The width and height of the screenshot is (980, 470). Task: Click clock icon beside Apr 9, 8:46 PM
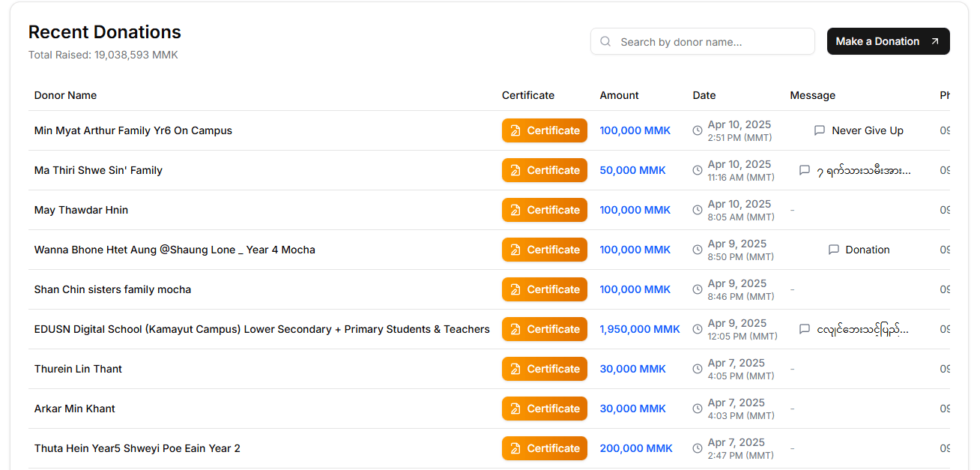pyautogui.click(x=698, y=289)
